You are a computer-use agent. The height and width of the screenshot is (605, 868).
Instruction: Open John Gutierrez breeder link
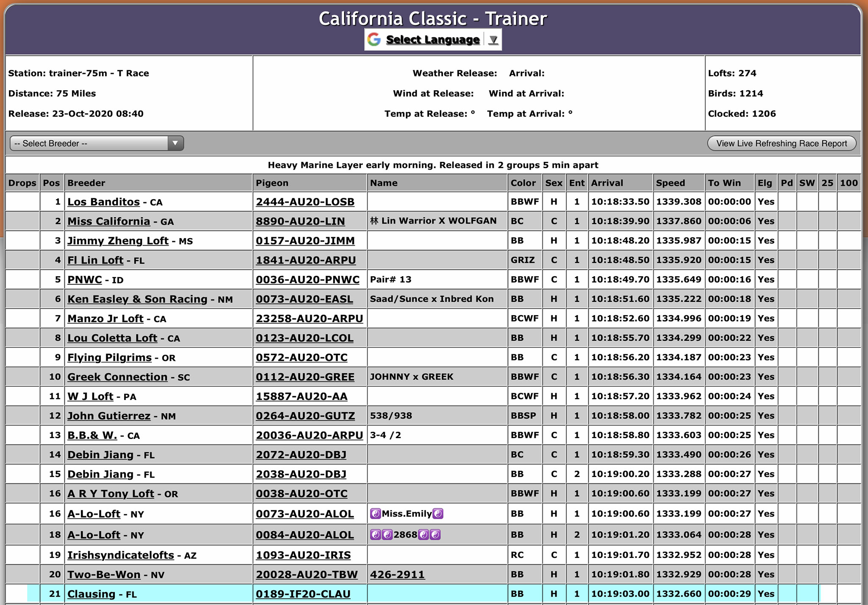tap(109, 416)
